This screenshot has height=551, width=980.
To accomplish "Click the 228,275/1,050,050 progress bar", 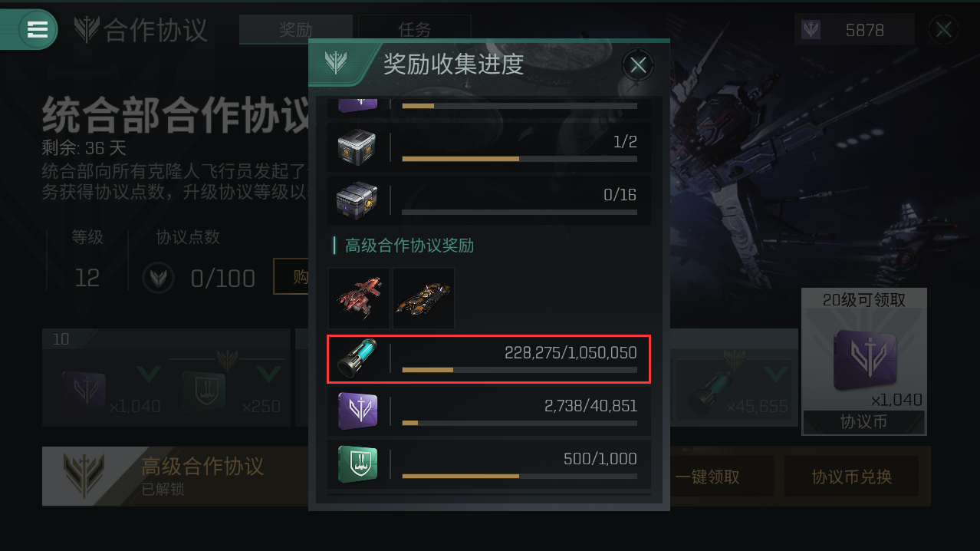I will pyautogui.click(x=519, y=369).
